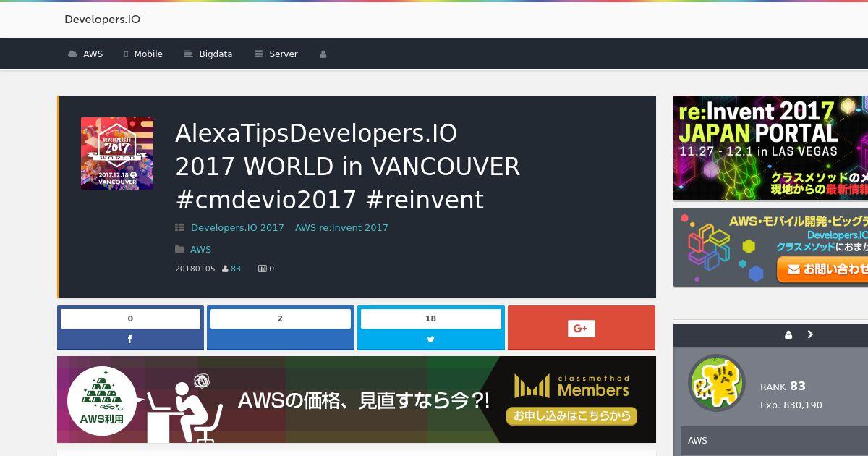Click the chevron arrow in the author panel header
The width and height of the screenshot is (868, 456).
tap(810, 334)
